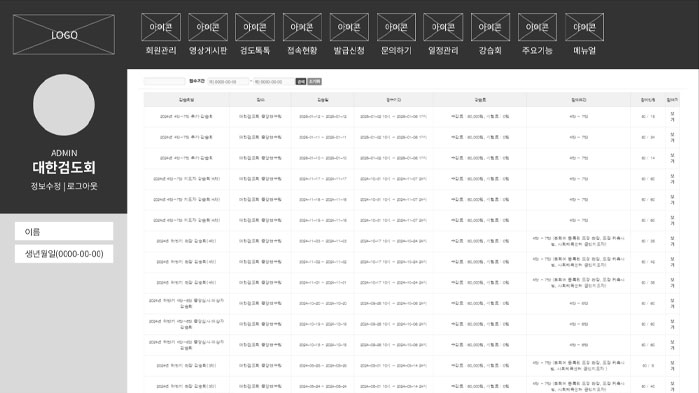Focus the 이름 input field
Viewport: 699px width, 393px height.
coord(64,232)
